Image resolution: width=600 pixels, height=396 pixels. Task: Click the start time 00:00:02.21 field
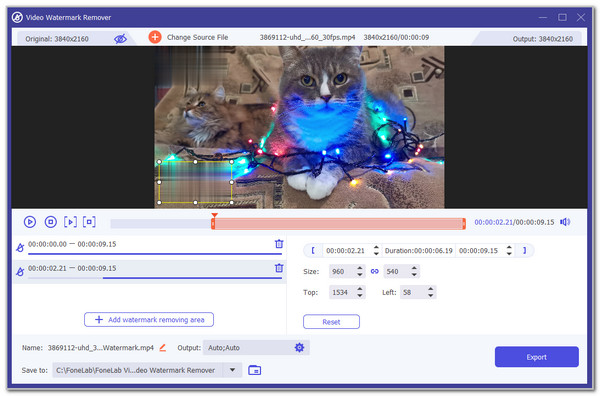click(347, 251)
